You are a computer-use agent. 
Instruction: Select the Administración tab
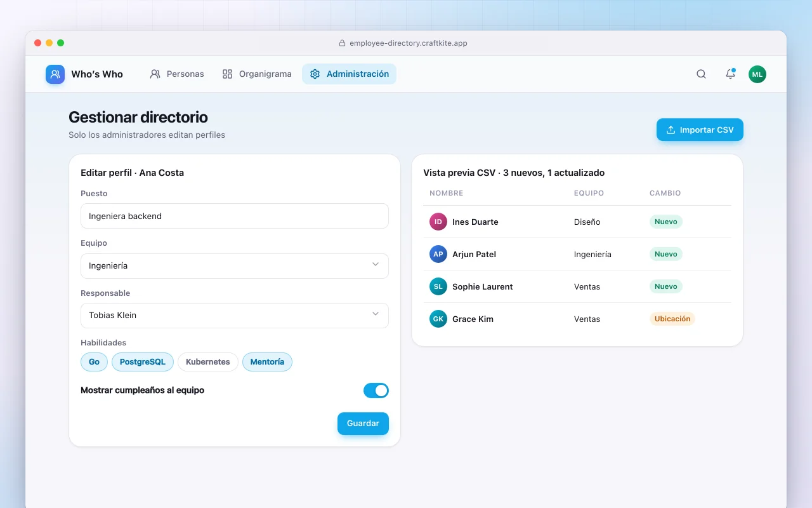point(349,74)
